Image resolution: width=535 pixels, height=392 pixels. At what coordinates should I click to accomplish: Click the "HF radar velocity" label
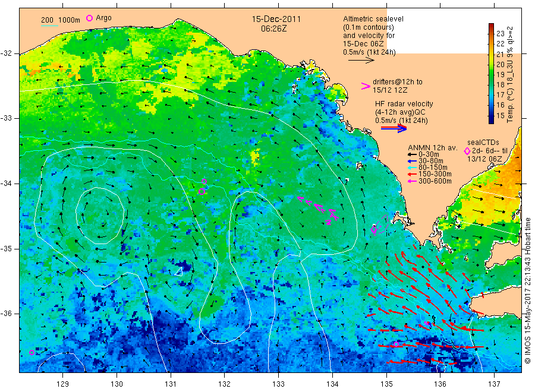pyautogui.click(x=404, y=104)
